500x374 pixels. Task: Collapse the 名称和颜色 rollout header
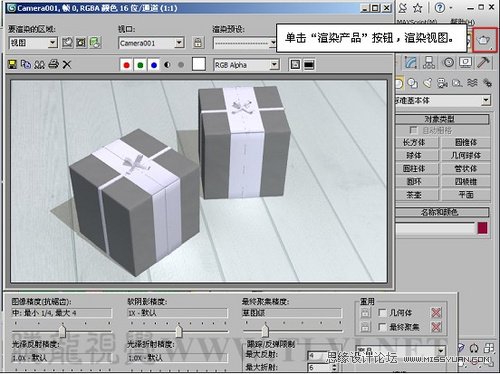(x=442, y=212)
